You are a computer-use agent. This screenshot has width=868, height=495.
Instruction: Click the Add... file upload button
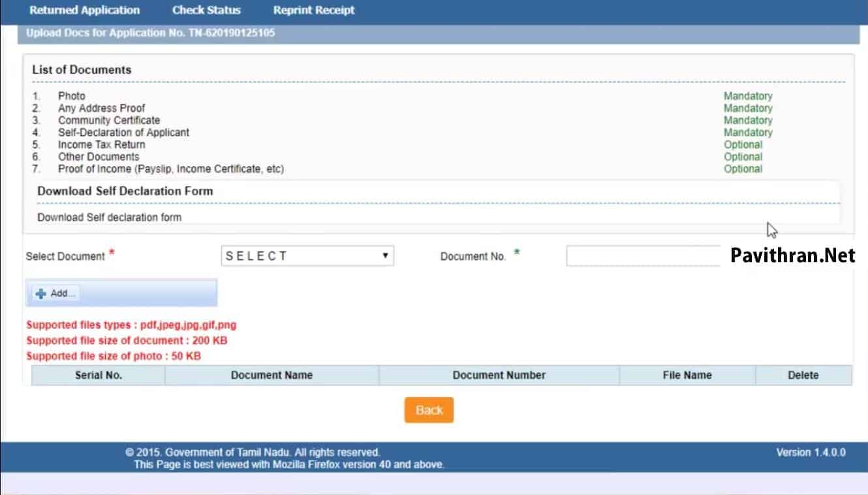55,294
